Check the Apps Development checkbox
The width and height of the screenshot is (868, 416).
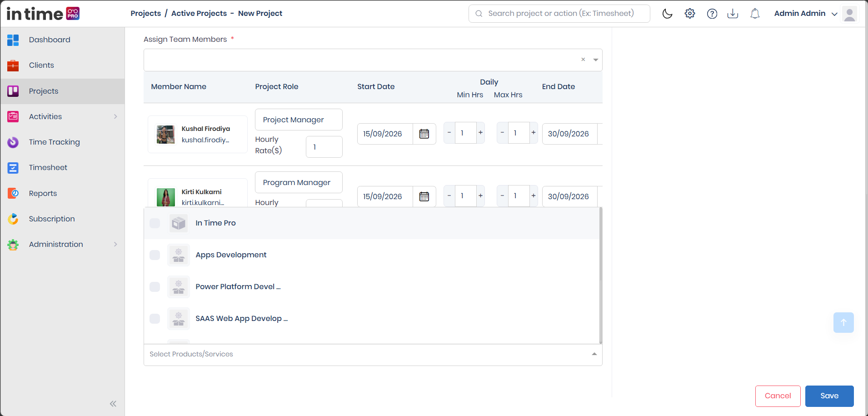(x=155, y=255)
